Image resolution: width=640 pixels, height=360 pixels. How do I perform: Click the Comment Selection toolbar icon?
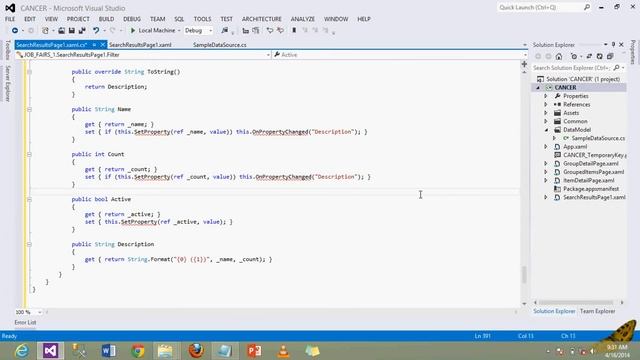point(270,31)
